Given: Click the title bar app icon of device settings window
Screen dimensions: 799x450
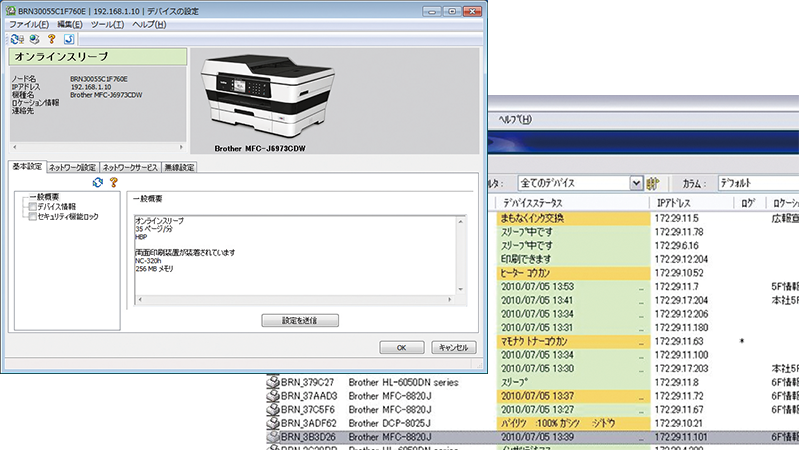Looking at the screenshot, I should click(x=10, y=11).
